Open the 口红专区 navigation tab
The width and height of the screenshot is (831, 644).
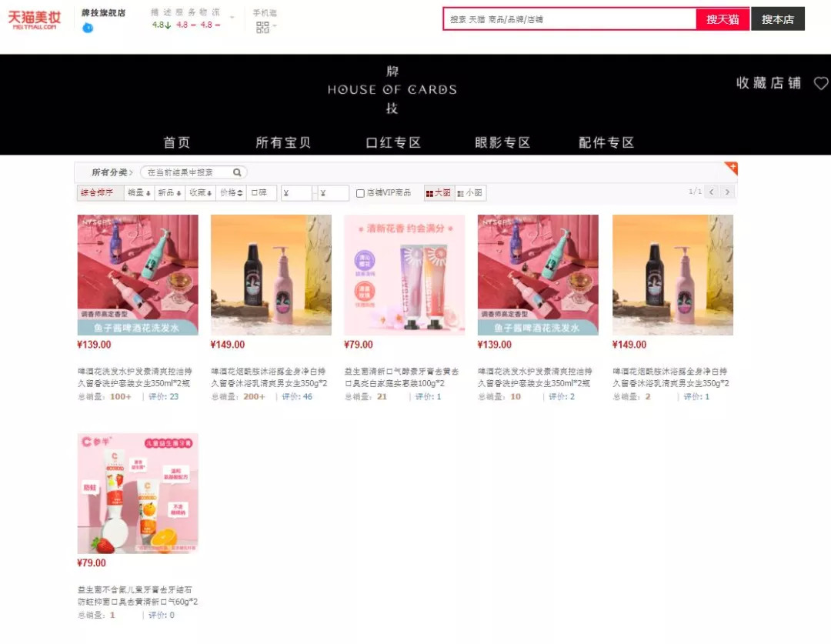coord(393,142)
